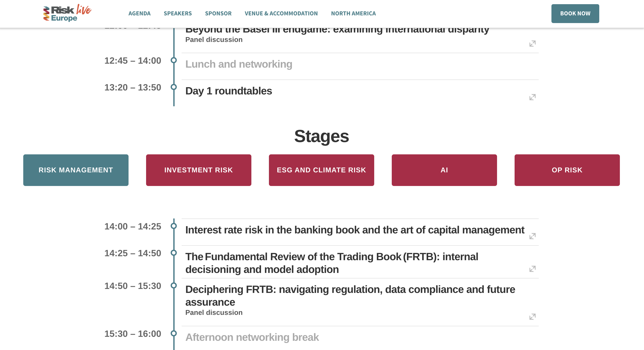The image size is (644, 350).
Task: Open the SPEAKERS menu item
Action: pos(178,14)
